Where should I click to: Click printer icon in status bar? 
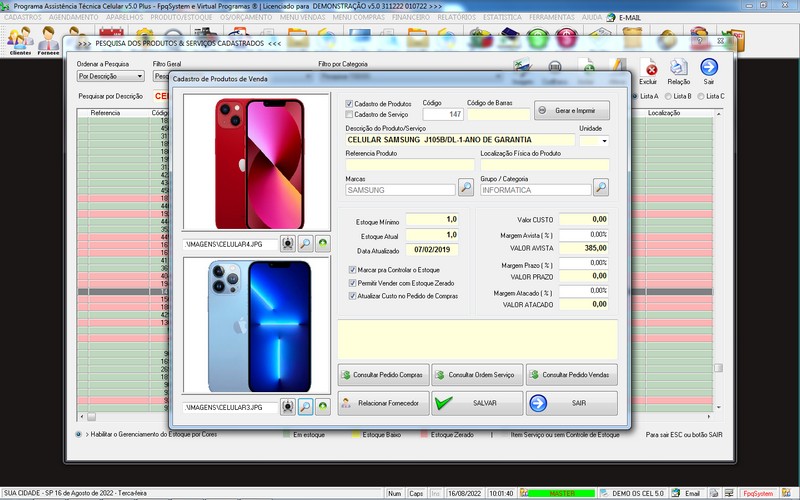coord(714,493)
